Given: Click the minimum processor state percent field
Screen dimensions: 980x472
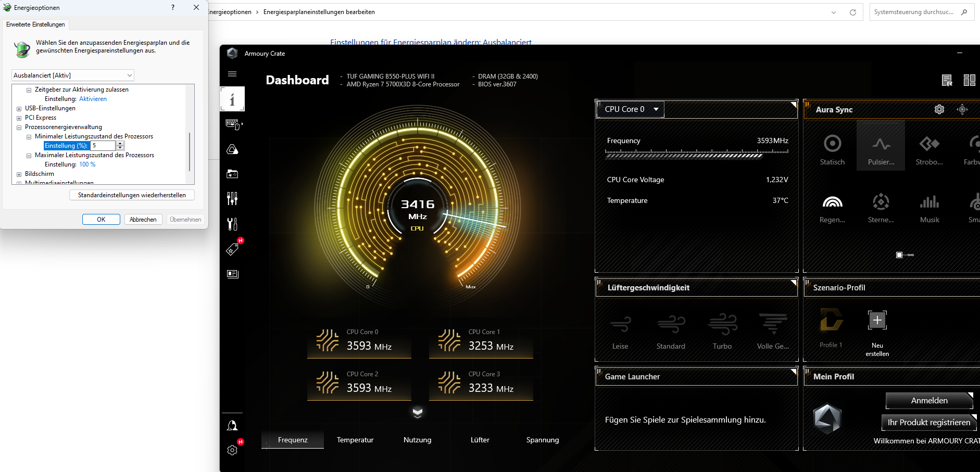Looking at the screenshot, I should pos(103,146).
